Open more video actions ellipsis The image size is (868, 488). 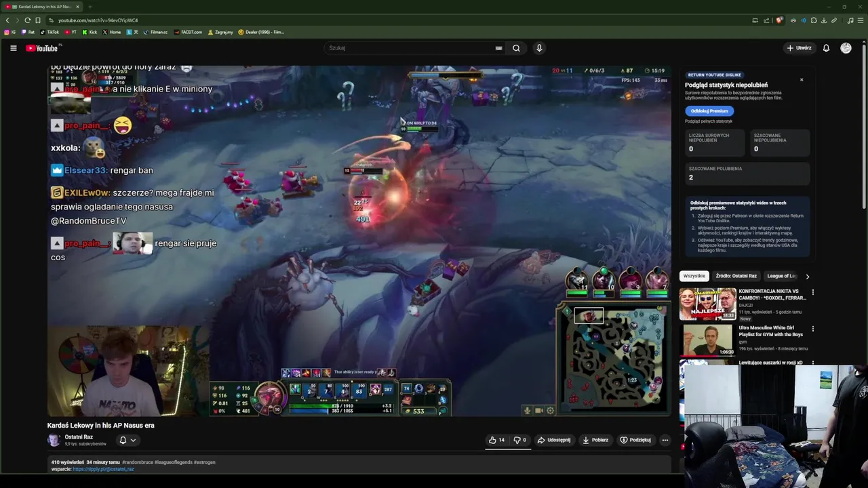[x=665, y=440]
